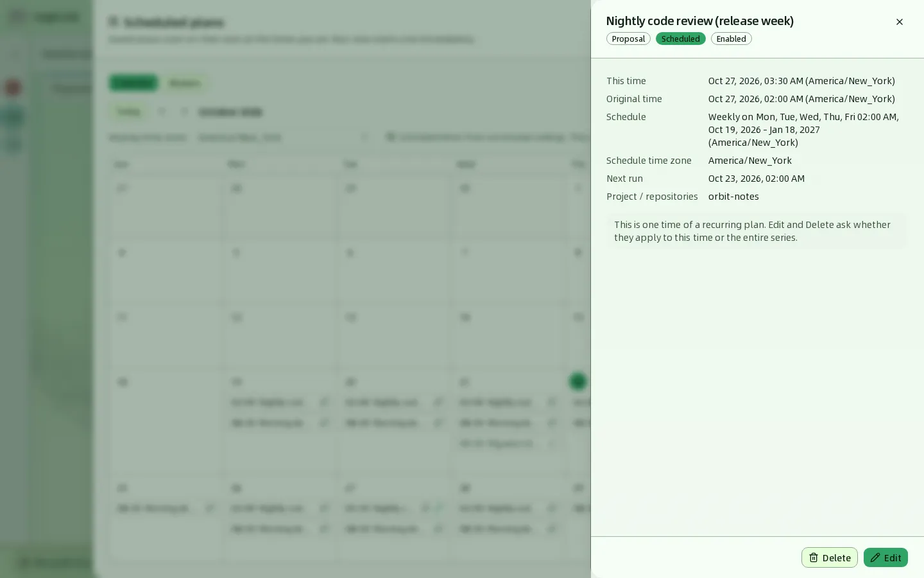This screenshot has width=924, height=578.
Task: Select the panel title 'Nightly code review (release week)'
Action: pos(700,21)
